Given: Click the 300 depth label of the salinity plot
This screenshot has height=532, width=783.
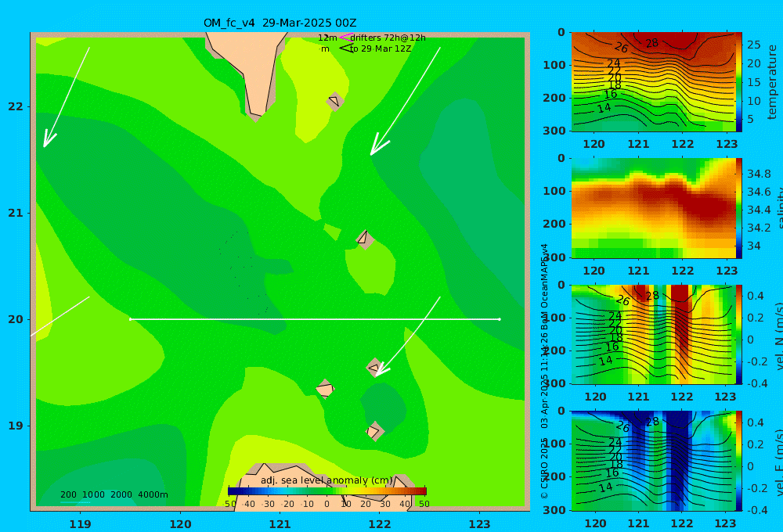Looking at the screenshot, I should (x=554, y=257).
